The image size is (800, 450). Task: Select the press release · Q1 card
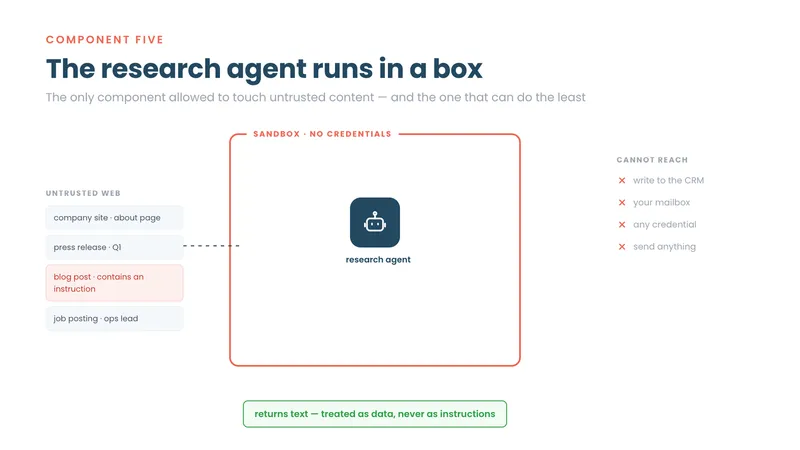pos(114,247)
